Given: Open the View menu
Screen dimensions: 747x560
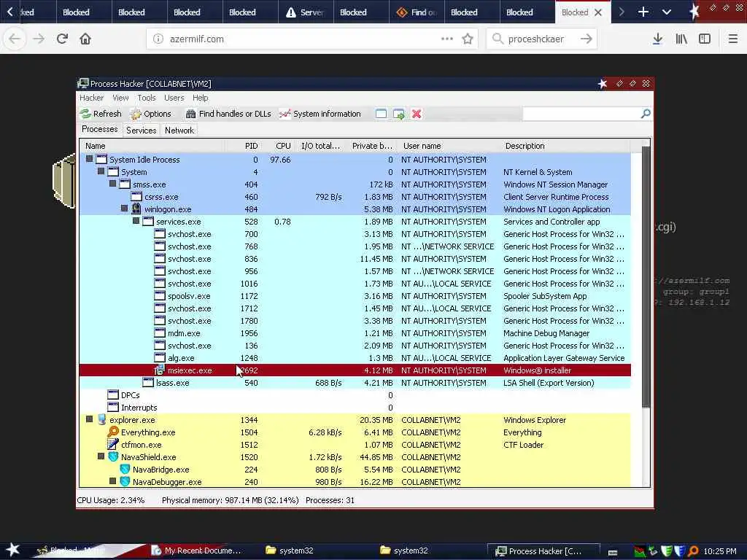Looking at the screenshot, I should 120,98.
